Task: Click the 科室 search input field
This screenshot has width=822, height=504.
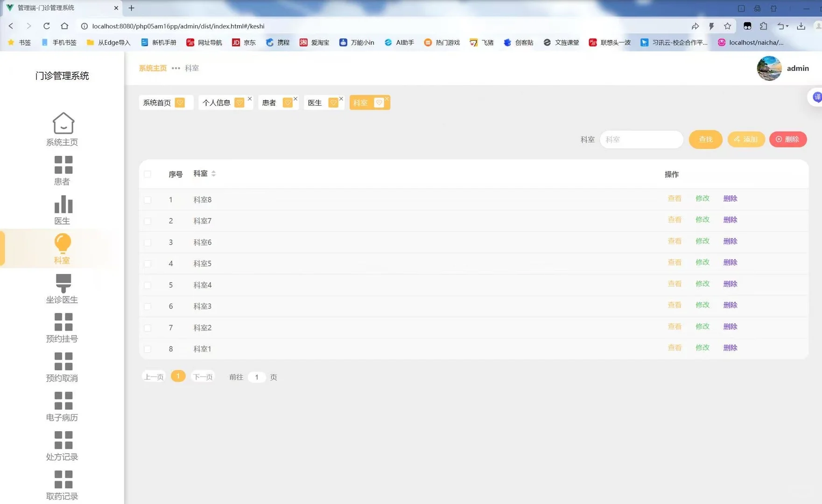Action: click(641, 139)
